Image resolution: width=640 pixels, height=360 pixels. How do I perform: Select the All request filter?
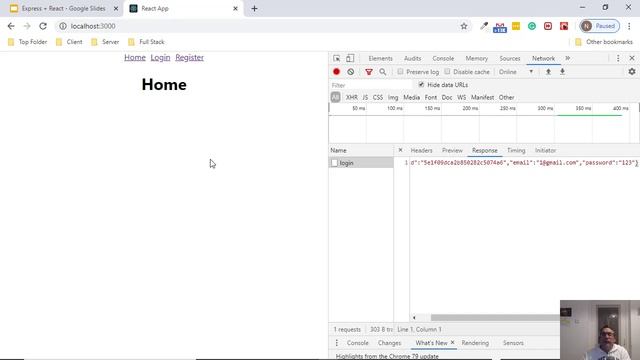tap(336, 97)
